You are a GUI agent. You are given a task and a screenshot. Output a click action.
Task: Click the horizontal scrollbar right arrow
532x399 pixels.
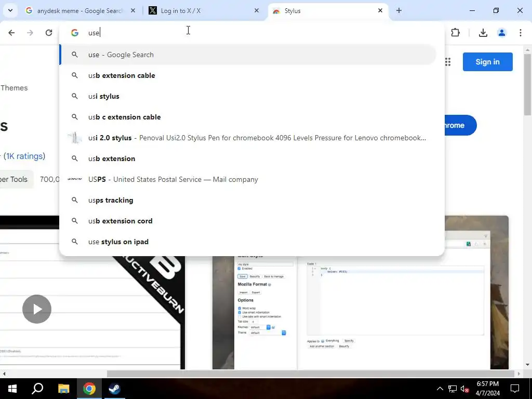coord(519,374)
